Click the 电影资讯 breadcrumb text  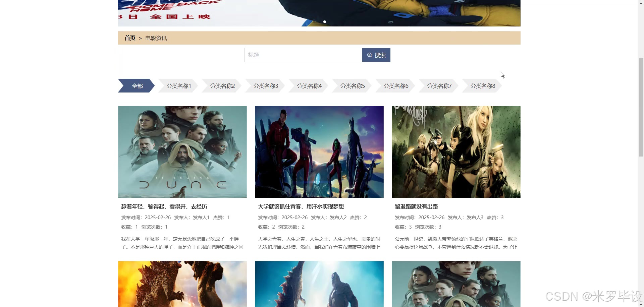156,38
